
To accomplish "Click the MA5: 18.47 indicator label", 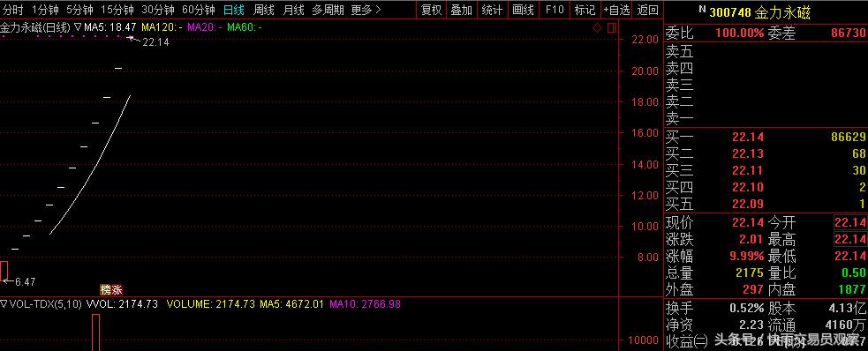I will click(x=109, y=26).
